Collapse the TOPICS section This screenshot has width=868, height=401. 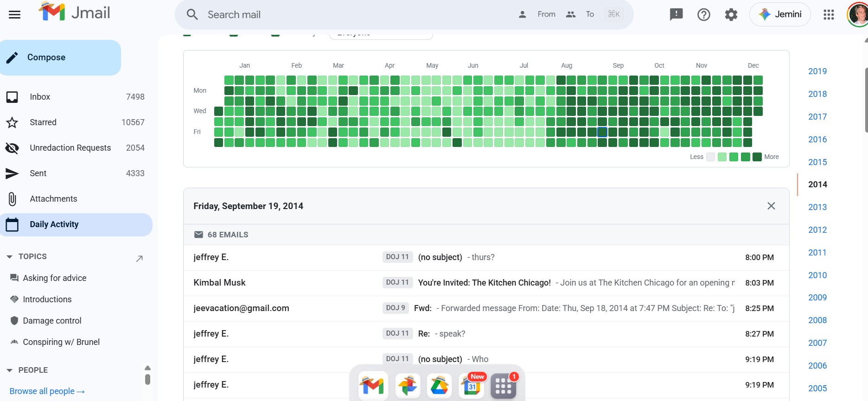coord(9,257)
